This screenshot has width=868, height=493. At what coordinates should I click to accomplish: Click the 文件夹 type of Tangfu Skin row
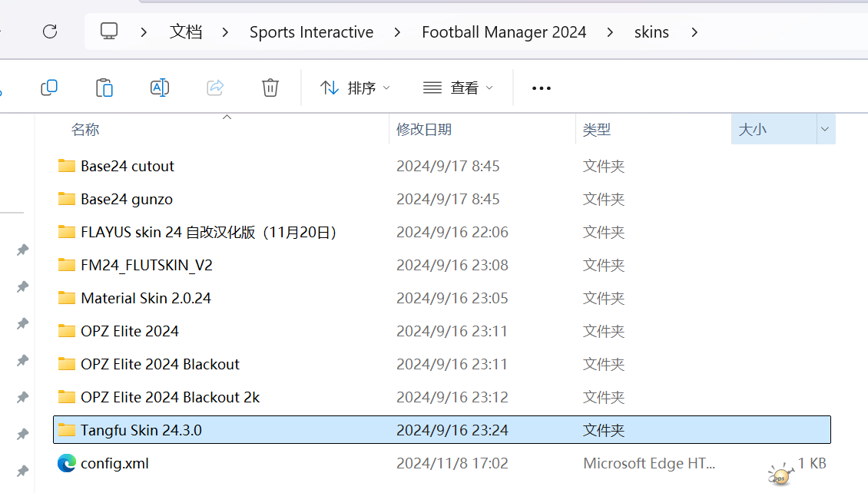(604, 430)
